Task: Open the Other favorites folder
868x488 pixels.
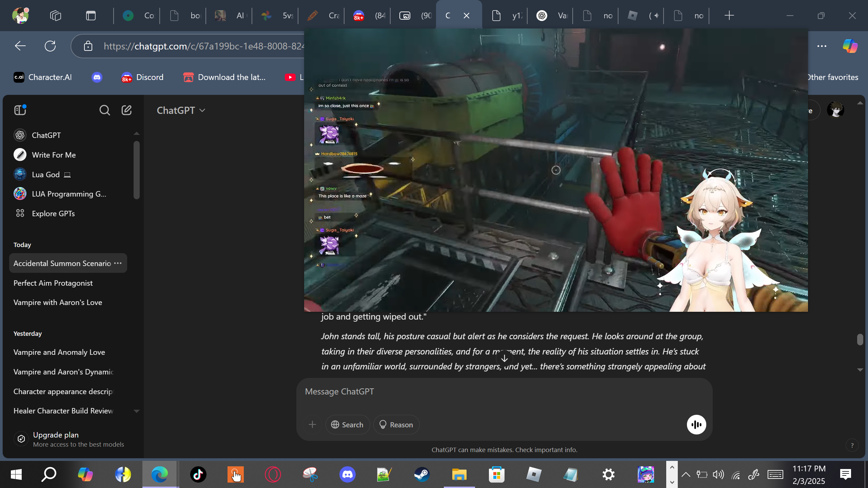Action: (x=833, y=77)
